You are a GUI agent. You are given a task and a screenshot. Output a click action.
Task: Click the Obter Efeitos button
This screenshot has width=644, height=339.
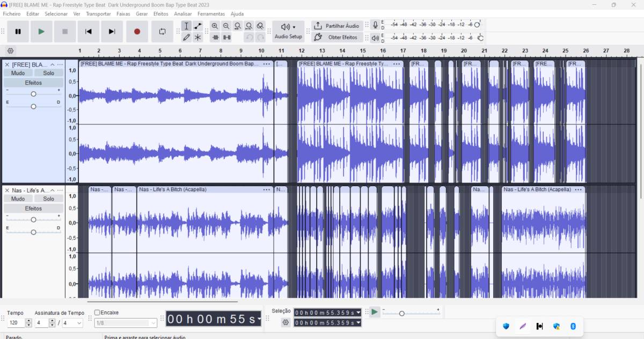tap(336, 38)
